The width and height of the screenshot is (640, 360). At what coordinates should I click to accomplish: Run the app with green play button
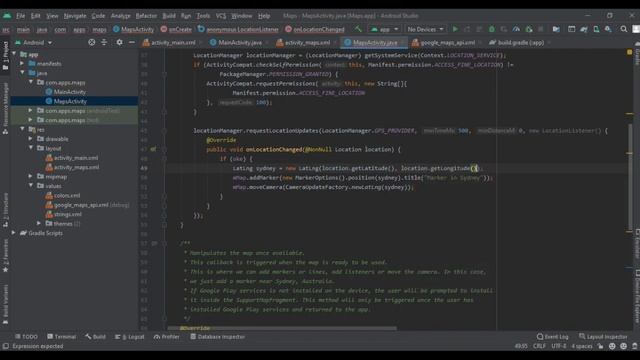[455, 29]
